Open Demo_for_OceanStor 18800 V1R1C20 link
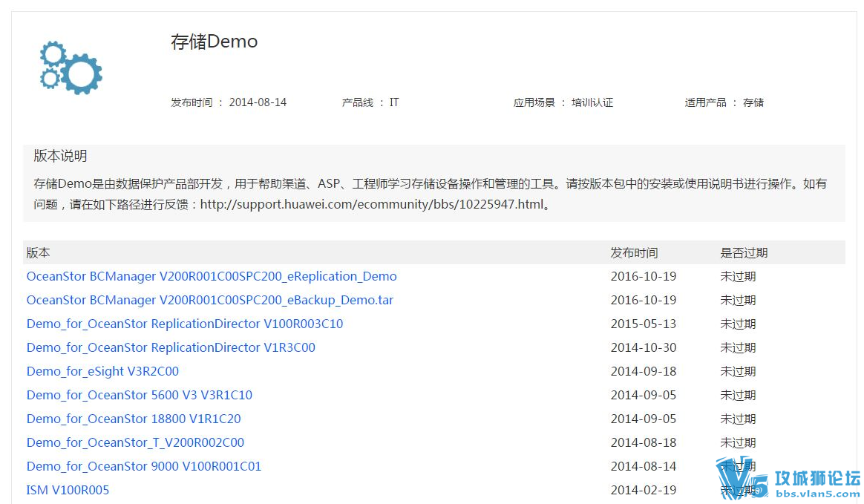864x504 pixels. [x=134, y=419]
